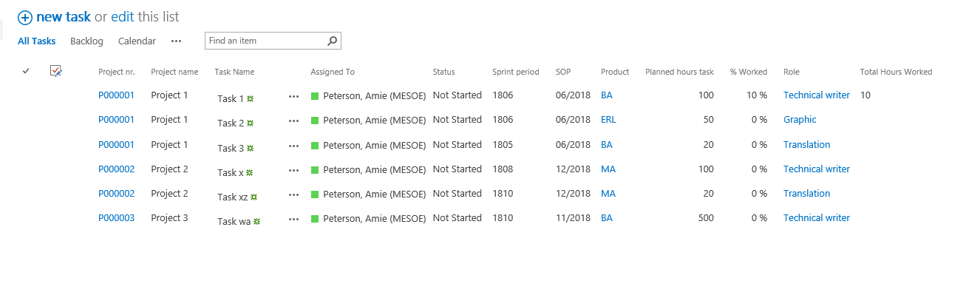
Task: Click the select-all checkmark in header
Action: tap(26, 71)
